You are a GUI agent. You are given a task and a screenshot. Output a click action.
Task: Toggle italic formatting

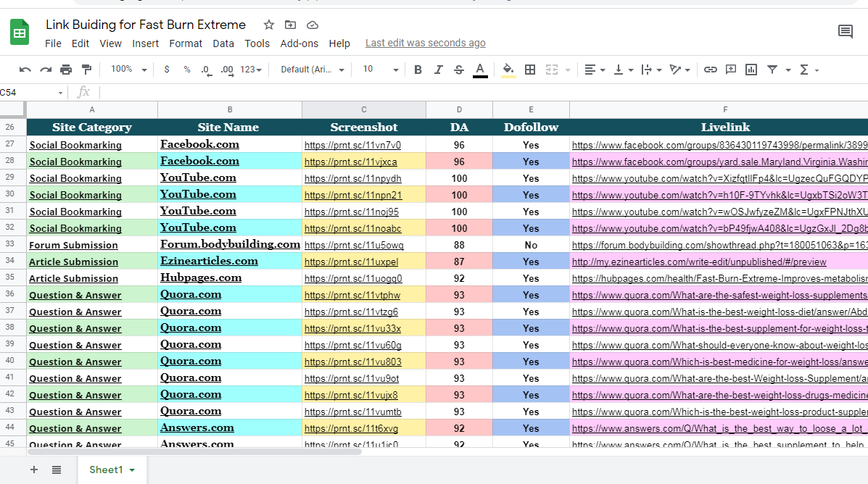click(x=438, y=70)
